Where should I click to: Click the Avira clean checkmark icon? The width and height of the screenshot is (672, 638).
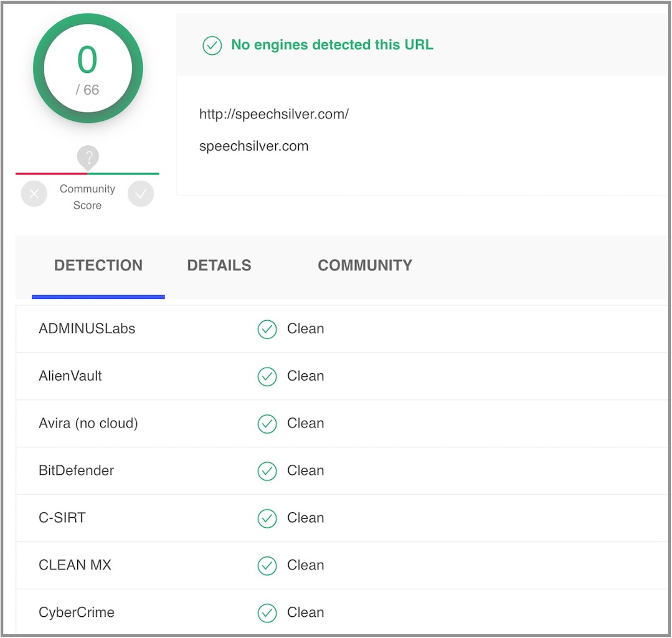tap(267, 424)
